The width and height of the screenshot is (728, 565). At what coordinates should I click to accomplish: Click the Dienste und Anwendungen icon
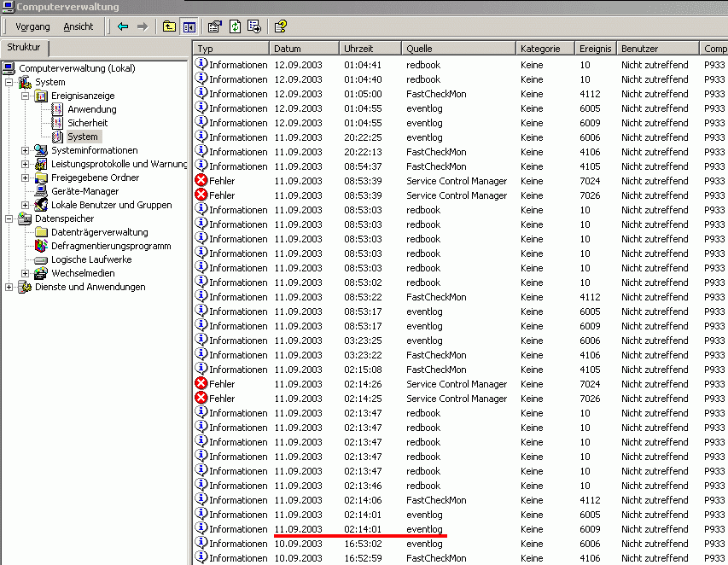pyautogui.click(x=25, y=287)
